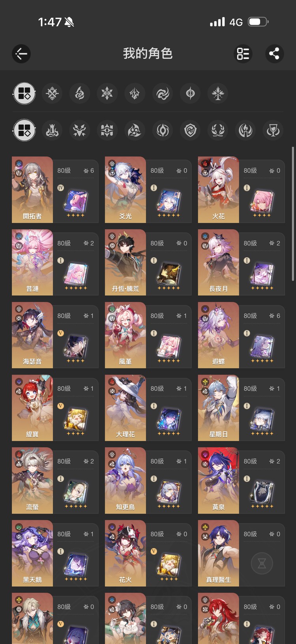This screenshot has height=644, width=296.
Task: Go back using the arrow icon
Action: tap(21, 54)
